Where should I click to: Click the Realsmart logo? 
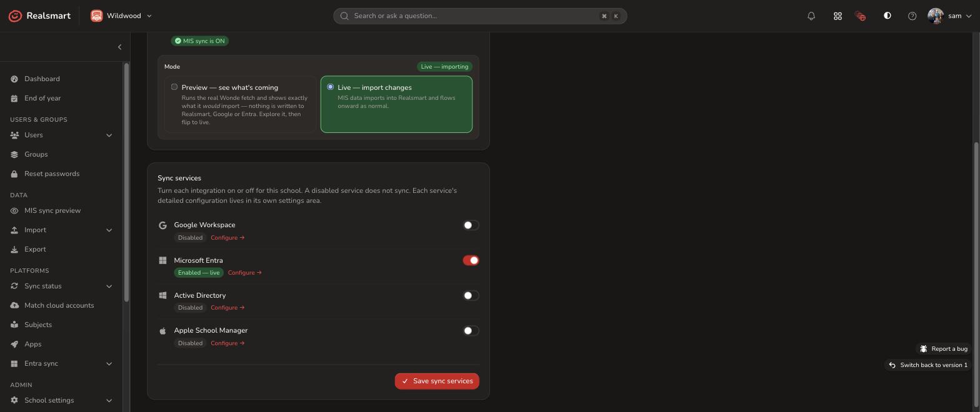click(x=39, y=16)
